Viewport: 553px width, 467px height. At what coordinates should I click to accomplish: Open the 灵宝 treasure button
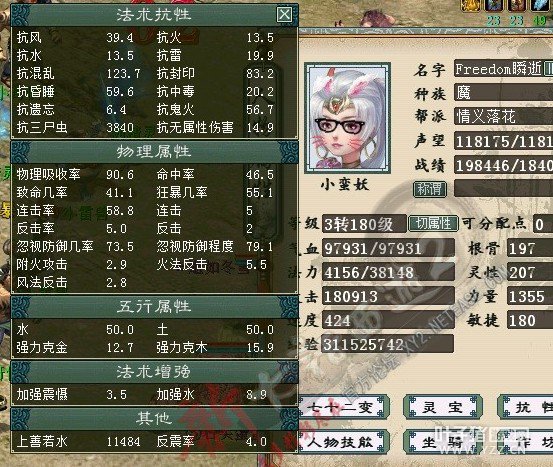(x=443, y=407)
